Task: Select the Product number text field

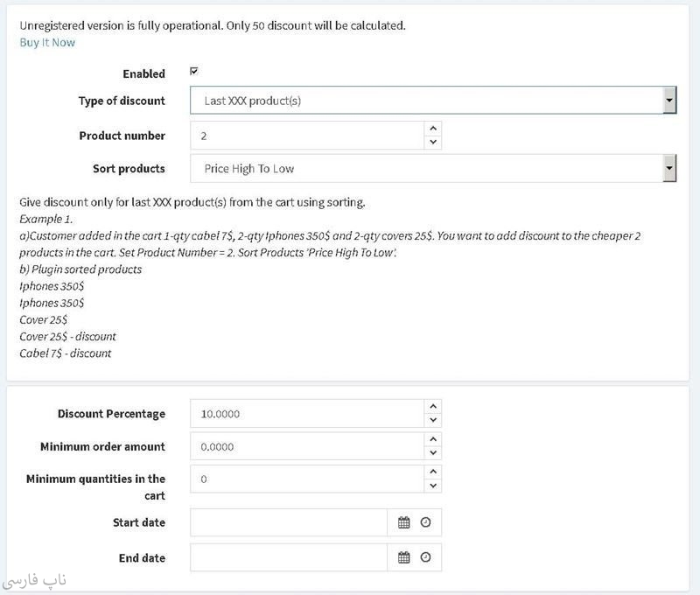Action: click(306, 136)
